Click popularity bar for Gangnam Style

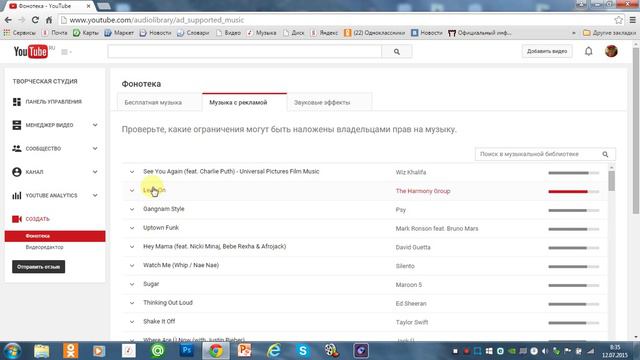point(573,211)
